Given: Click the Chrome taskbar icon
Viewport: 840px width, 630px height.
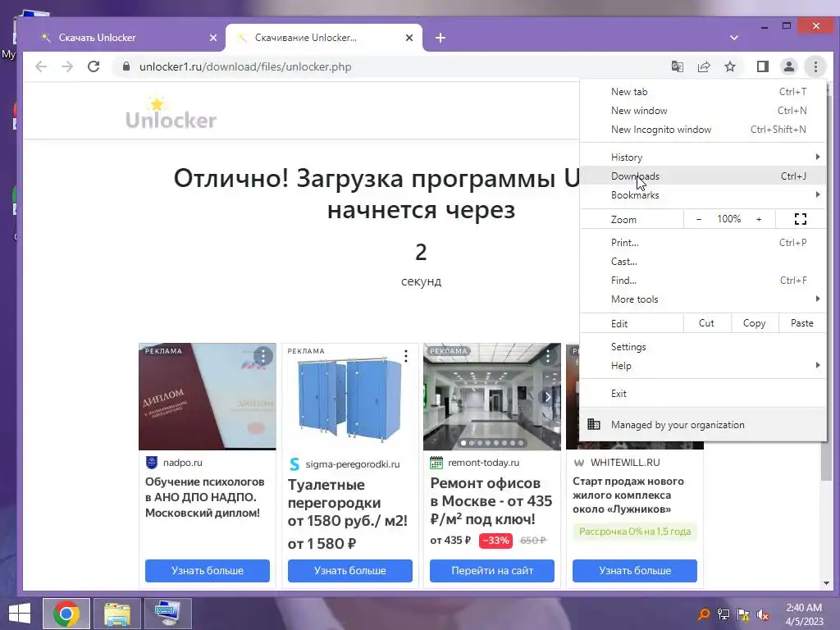Looking at the screenshot, I should point(66,614).
